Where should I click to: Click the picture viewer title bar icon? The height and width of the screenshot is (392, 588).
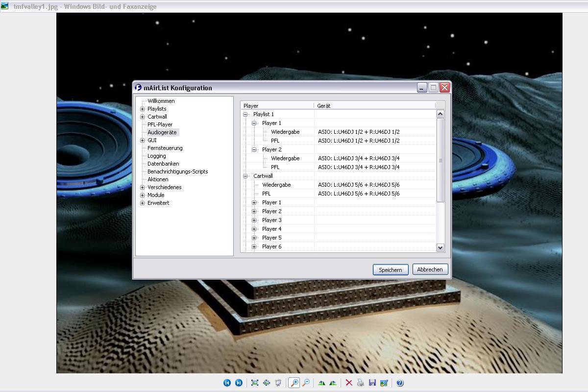pyautogui.click(x=4, y=6)
